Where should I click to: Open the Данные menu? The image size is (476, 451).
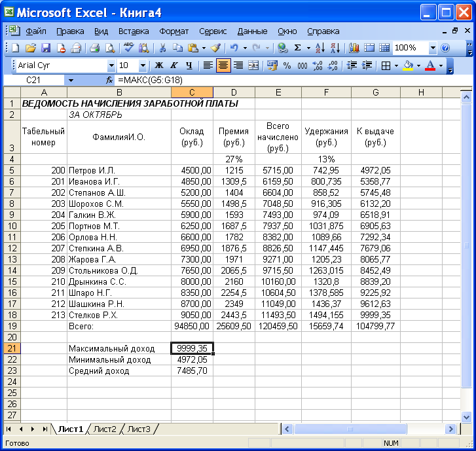point(252,31)
